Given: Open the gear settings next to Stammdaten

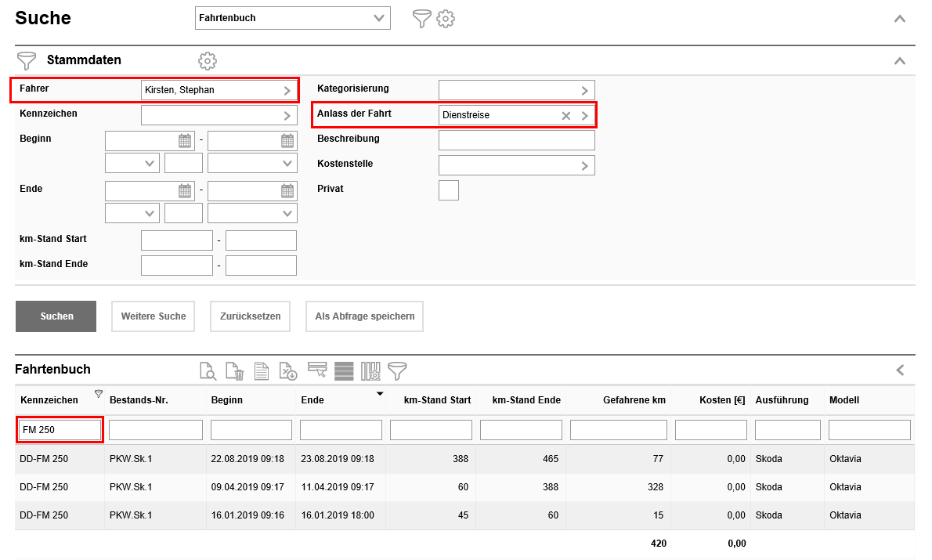Looking at the screenshot, I should pos(208,60).
